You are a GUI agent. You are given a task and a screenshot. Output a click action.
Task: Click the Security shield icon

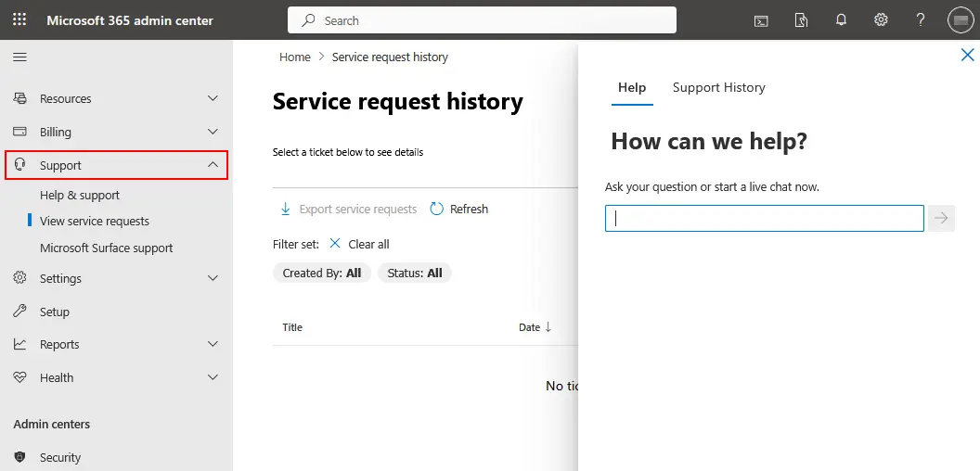click(20, 457)
